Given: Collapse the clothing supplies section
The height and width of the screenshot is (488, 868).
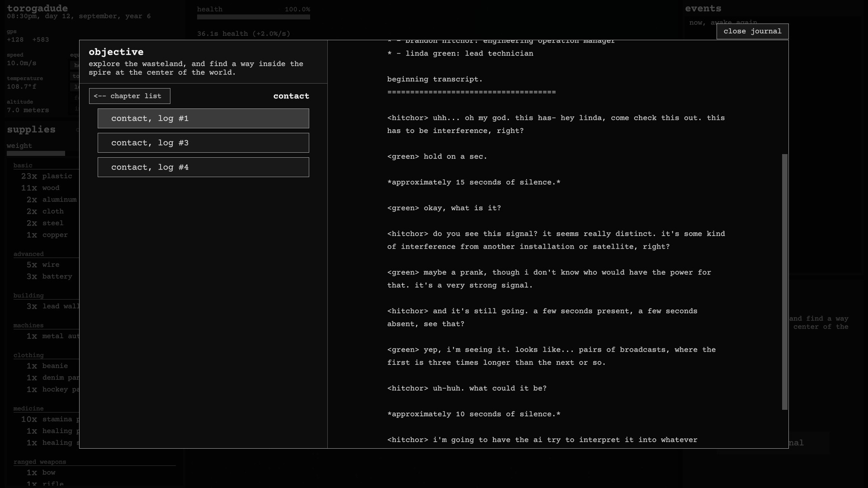Looking at the screenshot, I should [28, 356].
